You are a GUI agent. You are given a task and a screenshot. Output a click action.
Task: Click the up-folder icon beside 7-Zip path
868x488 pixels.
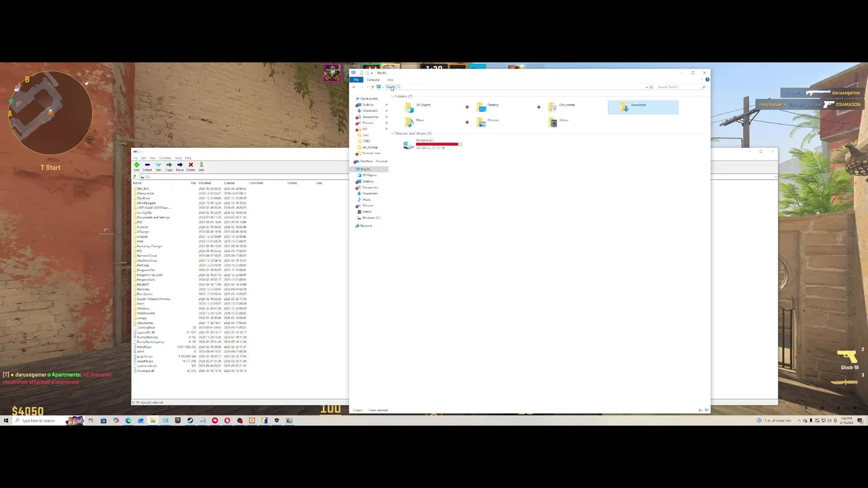134,176
